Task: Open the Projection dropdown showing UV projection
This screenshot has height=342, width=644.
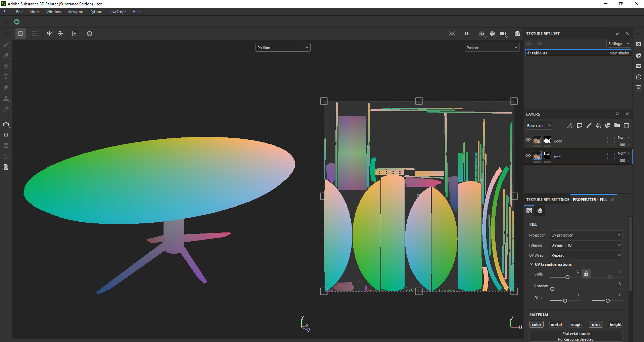Action: coord(586,235)
